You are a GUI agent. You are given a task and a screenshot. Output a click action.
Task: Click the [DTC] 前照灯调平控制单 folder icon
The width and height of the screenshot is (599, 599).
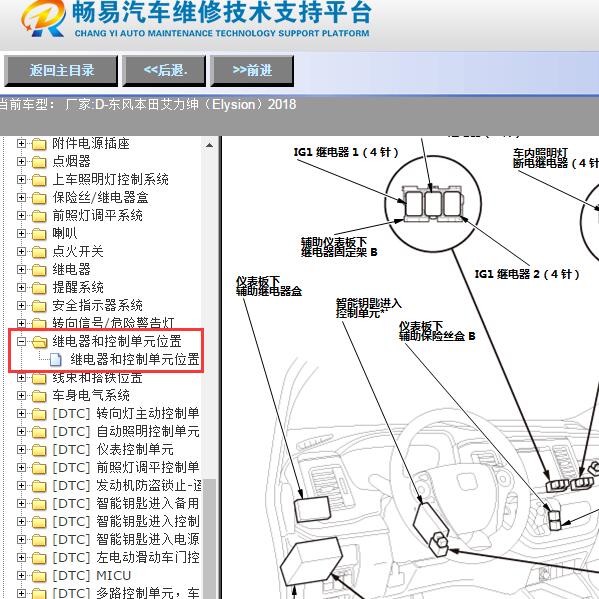point(39,468)
